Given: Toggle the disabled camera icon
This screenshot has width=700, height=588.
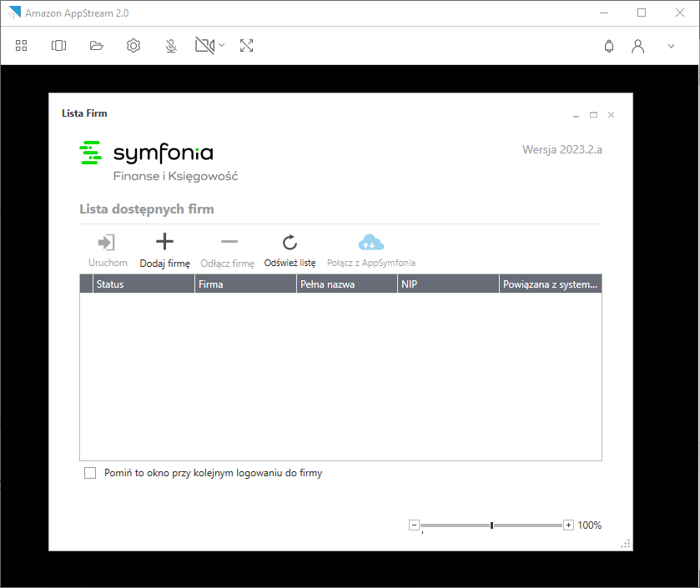Looking at the screenshot, I should coord(205,46).
